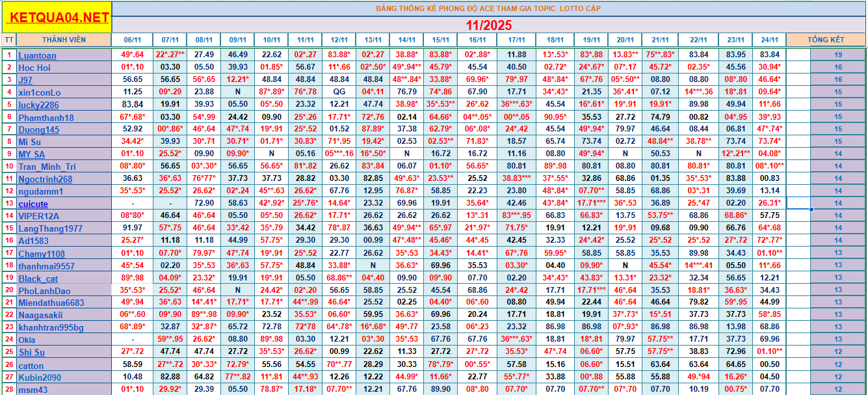
Task: Click the KETQUA04.NET site logo
Action: (x=57, y=18)
